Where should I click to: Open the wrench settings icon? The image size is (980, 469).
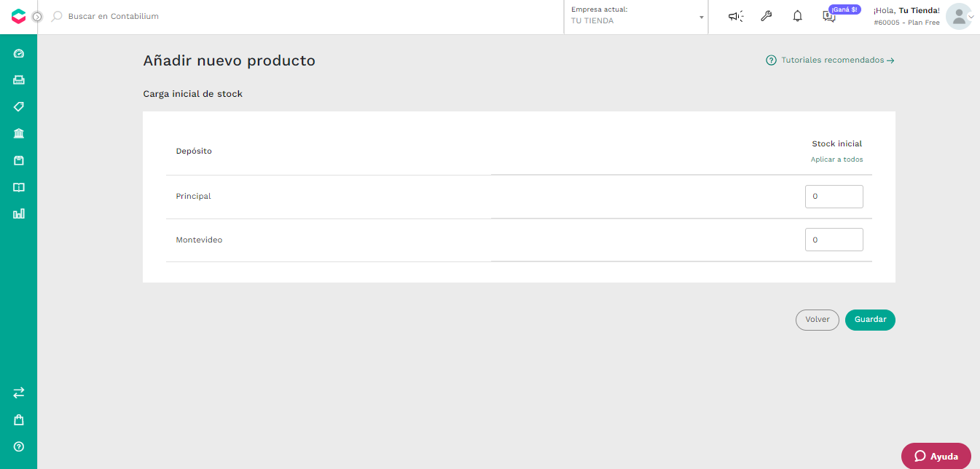pyautogui.click(x=766, y=16)
